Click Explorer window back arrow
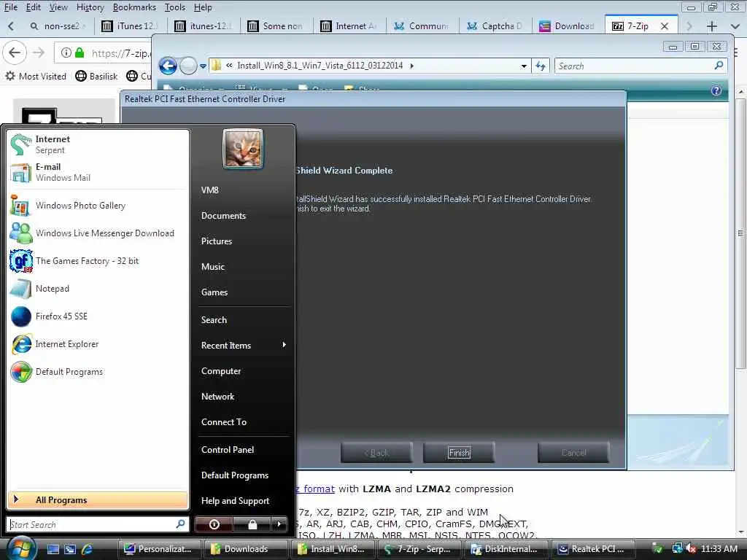 169,66
